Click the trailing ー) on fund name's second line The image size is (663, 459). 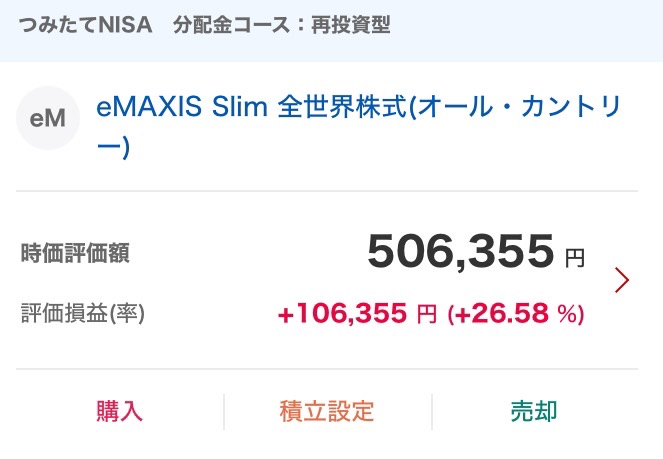click(113, 148)
